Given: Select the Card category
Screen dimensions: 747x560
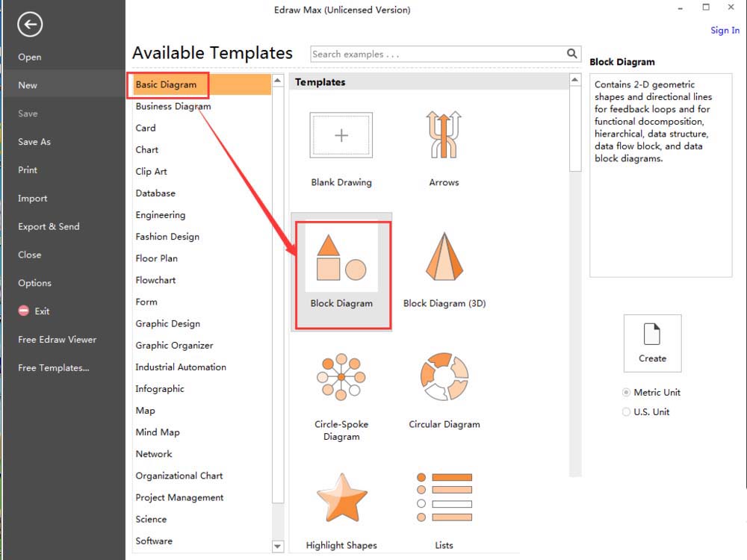Looking at the screenshot, I should pos(146,128).
